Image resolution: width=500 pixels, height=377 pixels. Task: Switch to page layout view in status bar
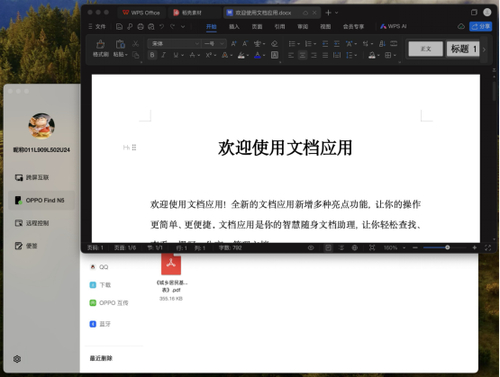click(328, 248)
